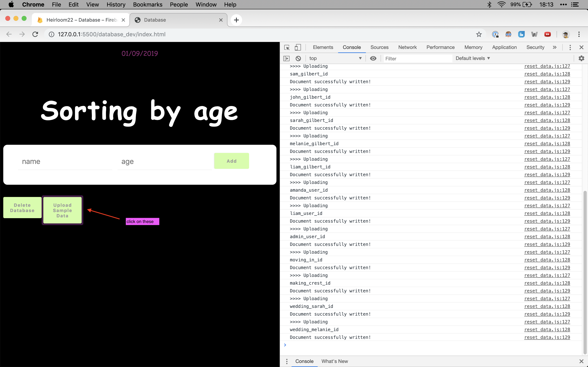The width and height of the screenshot is (588, 367).
Task: Open the new tab plus button
Action: tap(236, 20)
